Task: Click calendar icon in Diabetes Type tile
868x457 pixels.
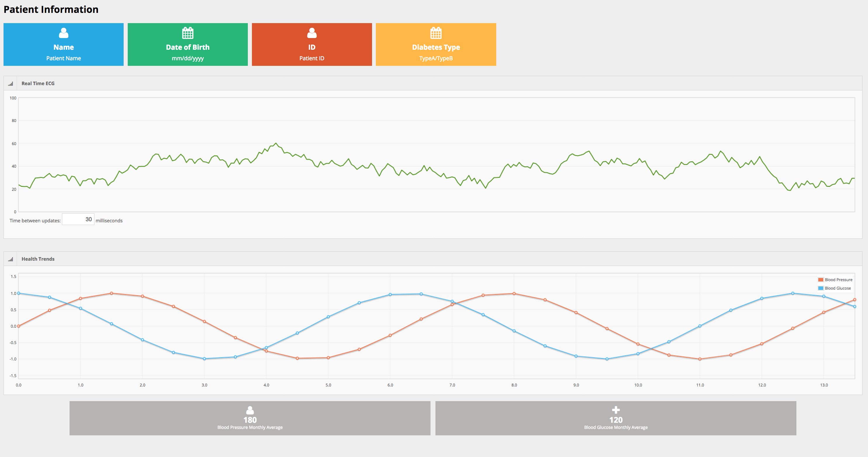Action: (436, 33)
